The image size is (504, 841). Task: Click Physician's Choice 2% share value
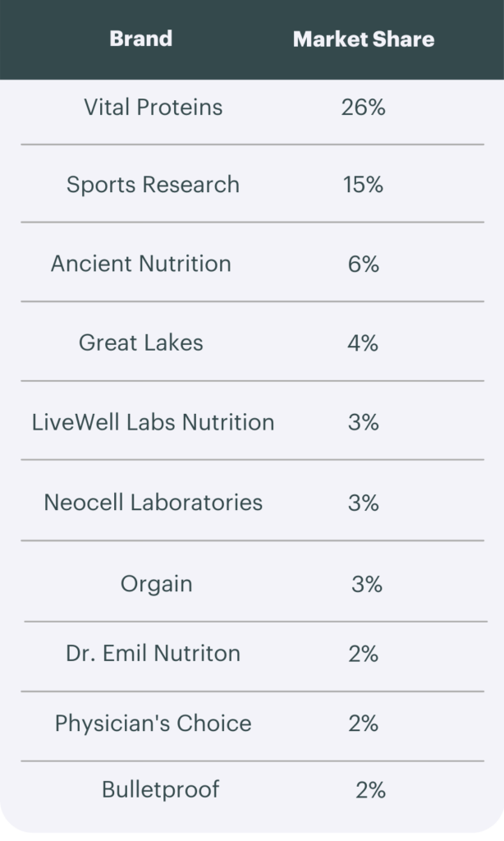pos(363,724)
